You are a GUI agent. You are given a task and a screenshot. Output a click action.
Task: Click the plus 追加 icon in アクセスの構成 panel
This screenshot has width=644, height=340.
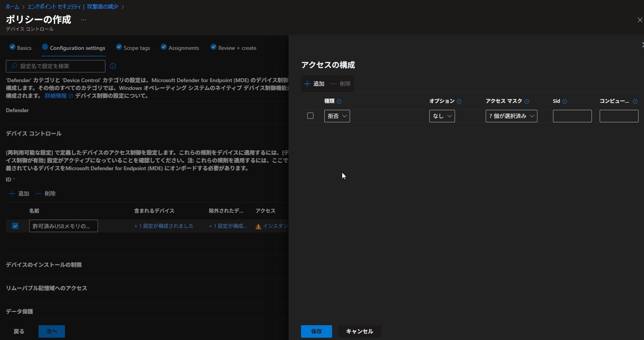click(x=307, y=84)
